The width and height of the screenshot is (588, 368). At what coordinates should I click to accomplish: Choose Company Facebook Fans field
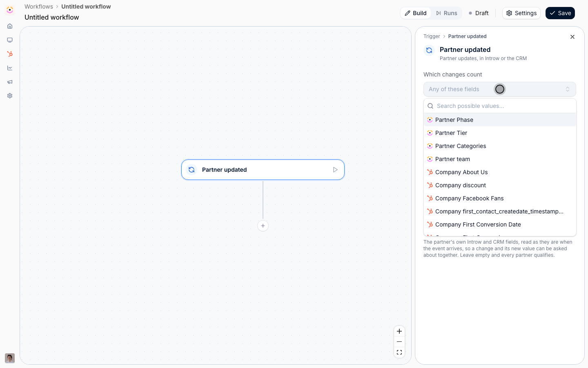[x=500, y=198]
